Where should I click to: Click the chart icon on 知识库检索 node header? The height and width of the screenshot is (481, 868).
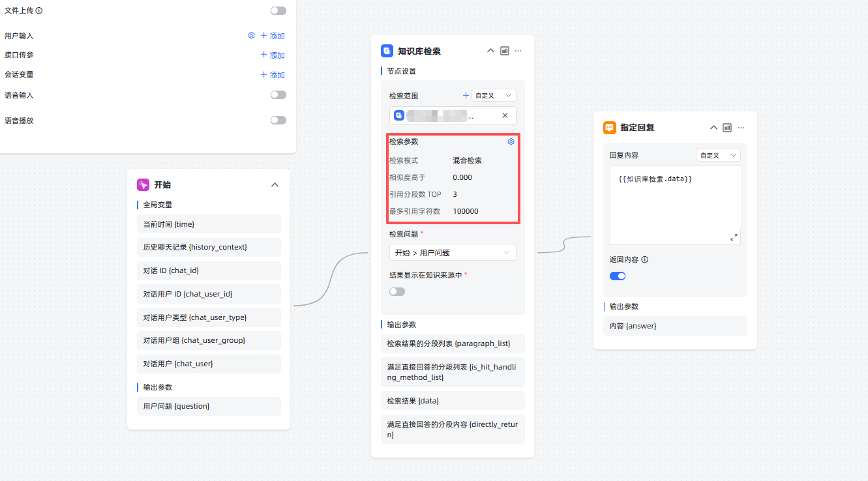click(x=504, y=50)
